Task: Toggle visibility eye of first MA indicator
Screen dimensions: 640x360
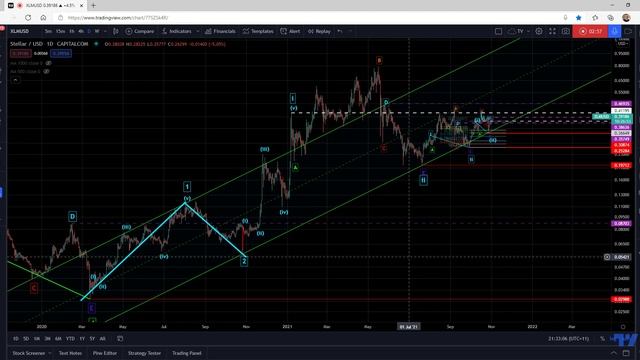Action: click(x=49, y=63)
